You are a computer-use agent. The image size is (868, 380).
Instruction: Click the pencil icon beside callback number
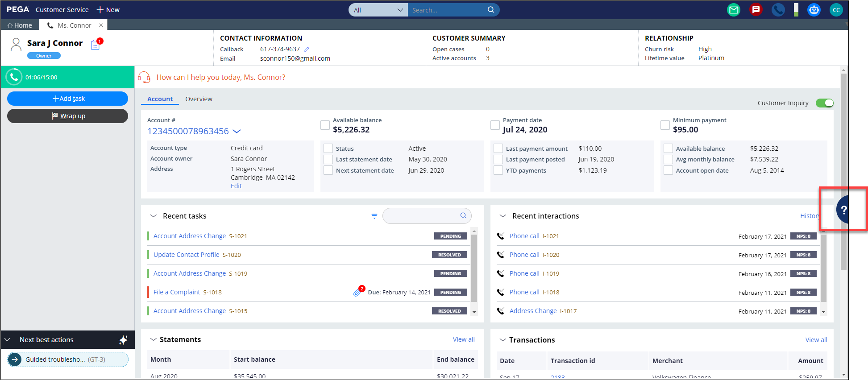307,49
